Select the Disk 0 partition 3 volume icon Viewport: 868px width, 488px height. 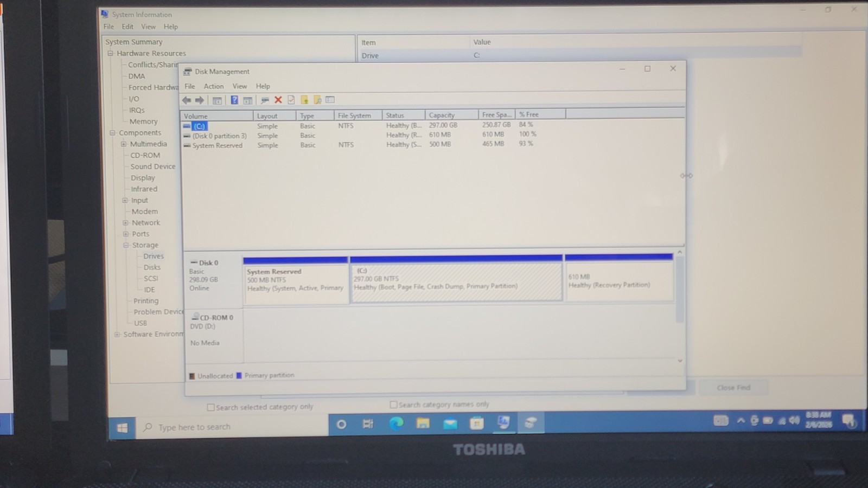[x=187, y=136]
